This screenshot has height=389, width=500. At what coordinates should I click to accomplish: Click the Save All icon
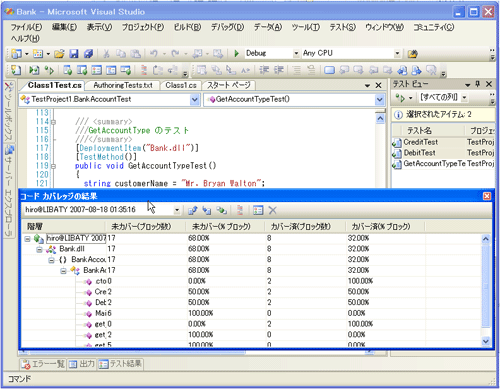click(x=88, y=54)
